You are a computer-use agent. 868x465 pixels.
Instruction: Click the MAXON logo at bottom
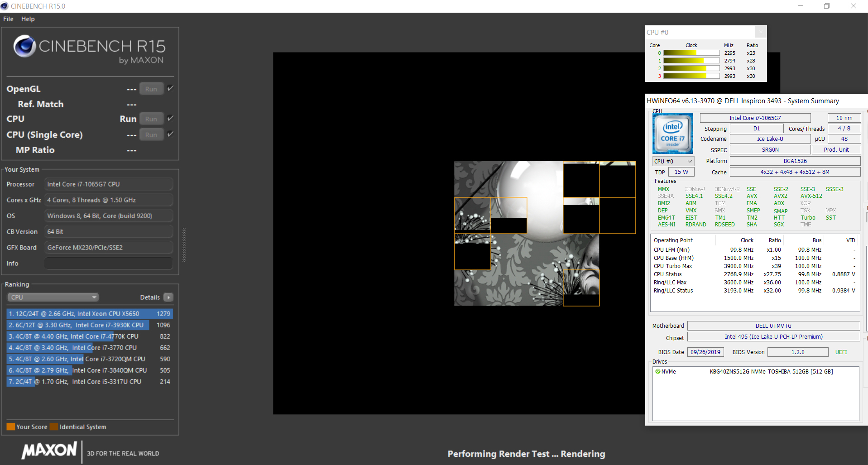pyautogui.click(x=49, y=451)
